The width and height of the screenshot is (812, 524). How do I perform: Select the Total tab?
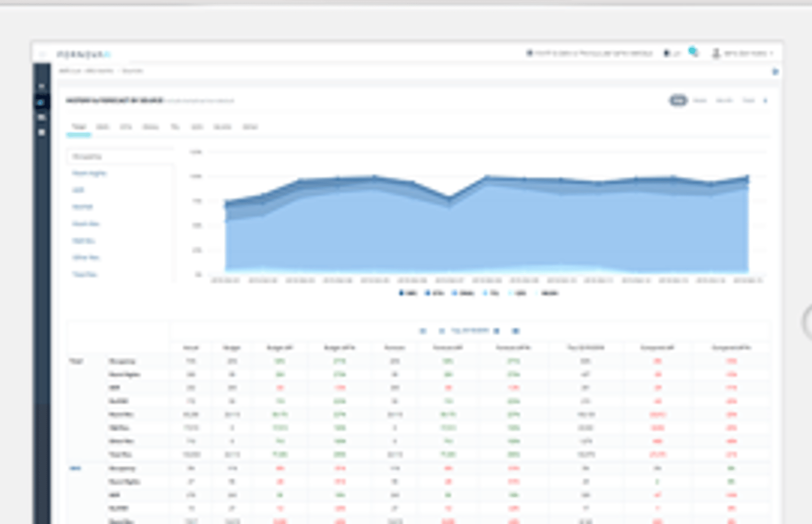point(79,127)
